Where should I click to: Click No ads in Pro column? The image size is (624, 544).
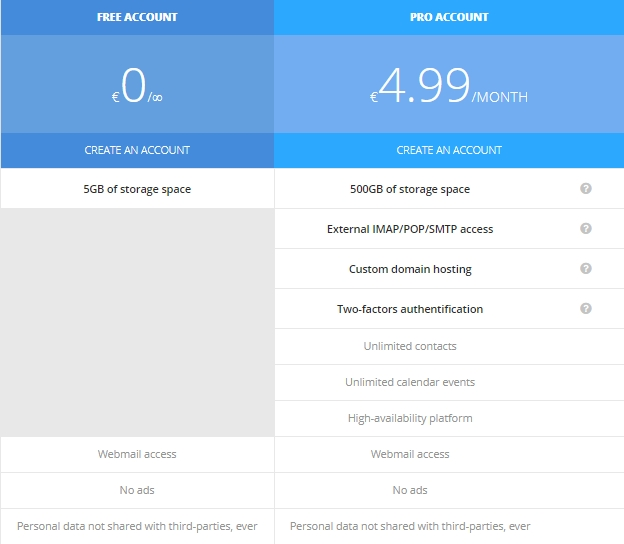click(410, 490)
